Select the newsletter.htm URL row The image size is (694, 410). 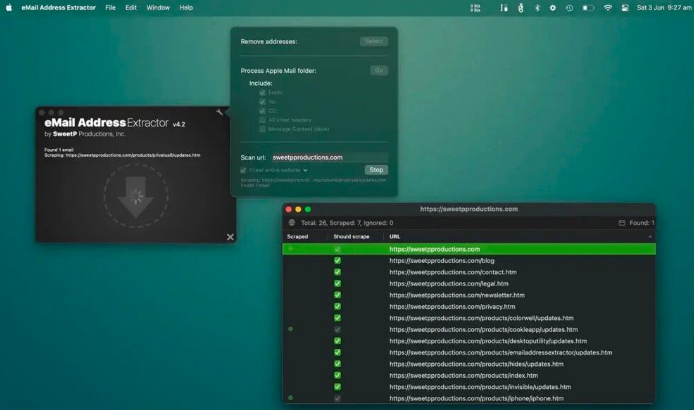[469, 295]
